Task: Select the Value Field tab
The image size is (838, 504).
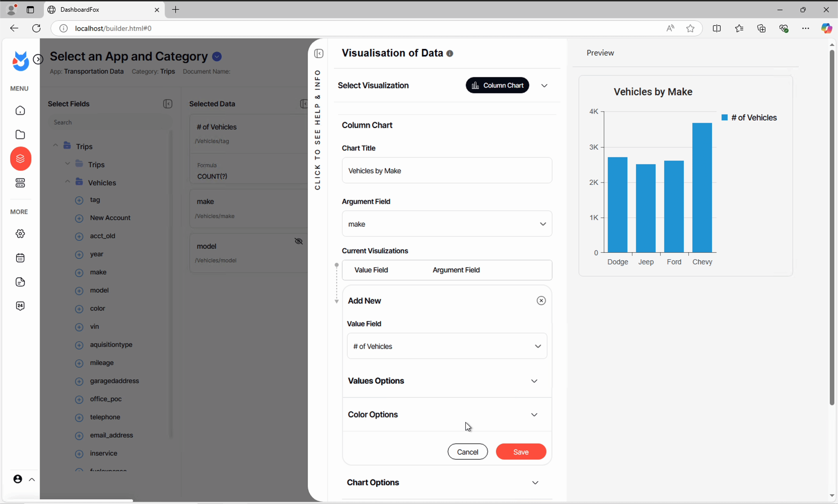Action: tap(371, 270)
